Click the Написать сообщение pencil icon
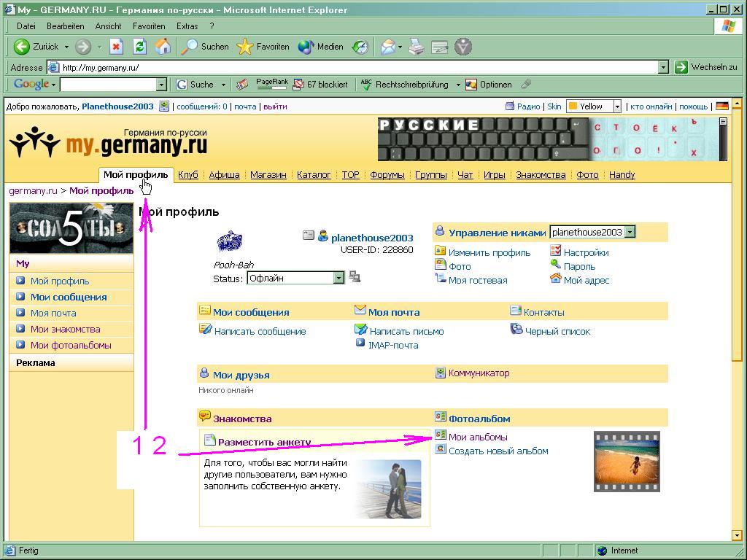 point(205,329)
